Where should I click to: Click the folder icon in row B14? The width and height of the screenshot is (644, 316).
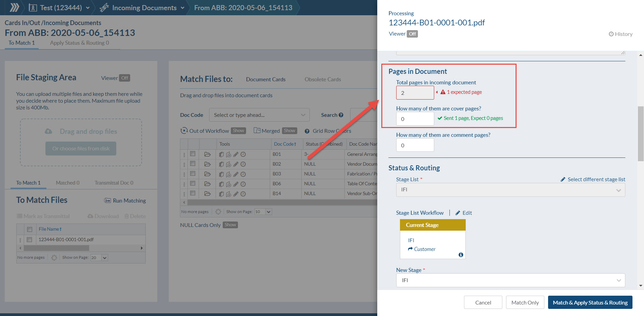pos(207,193)
